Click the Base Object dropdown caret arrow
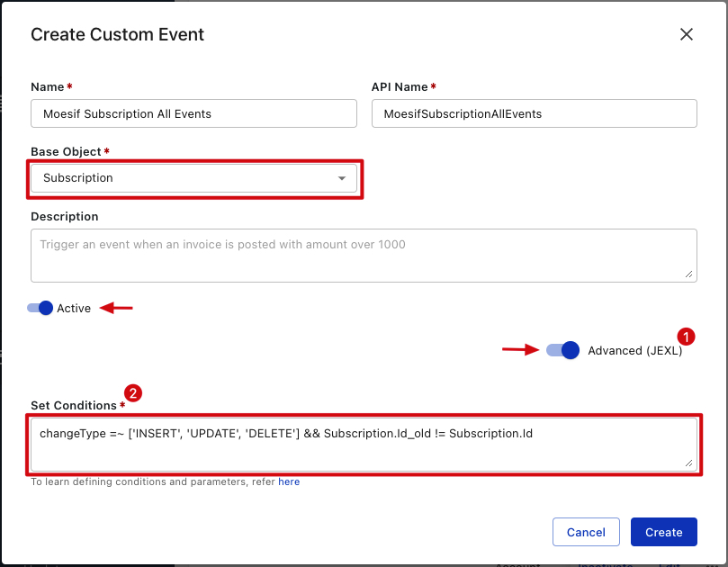 pyautogui.click(x=342, y=178)
